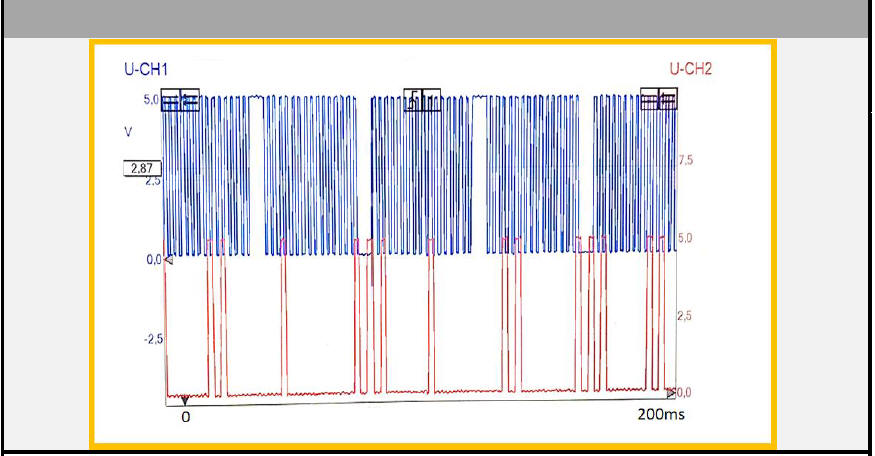Click the black trigger triangle above time 0
This screenshot has width=875, height=456.
point(185,401)
